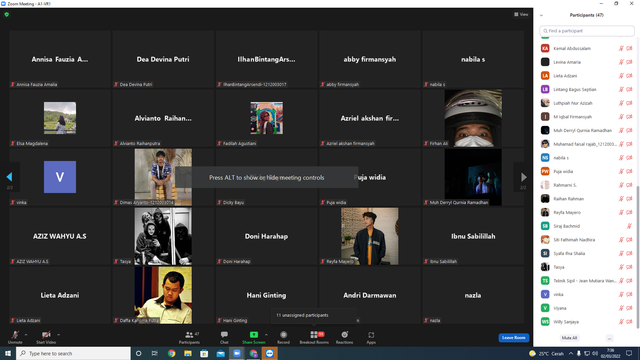The width and height of the screenshot is (640, 360).
Task: Toggle Puja widia's microphone icon in list
Action: [621, 171]
